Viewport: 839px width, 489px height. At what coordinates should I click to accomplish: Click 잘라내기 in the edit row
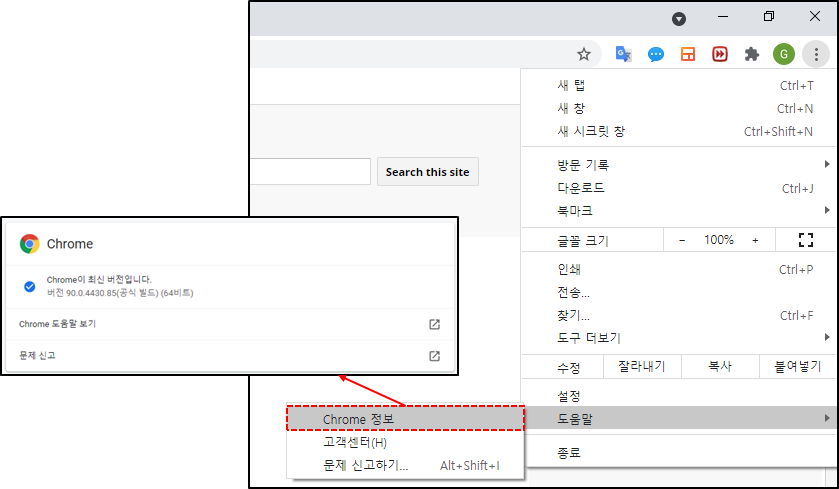[642, 366]
